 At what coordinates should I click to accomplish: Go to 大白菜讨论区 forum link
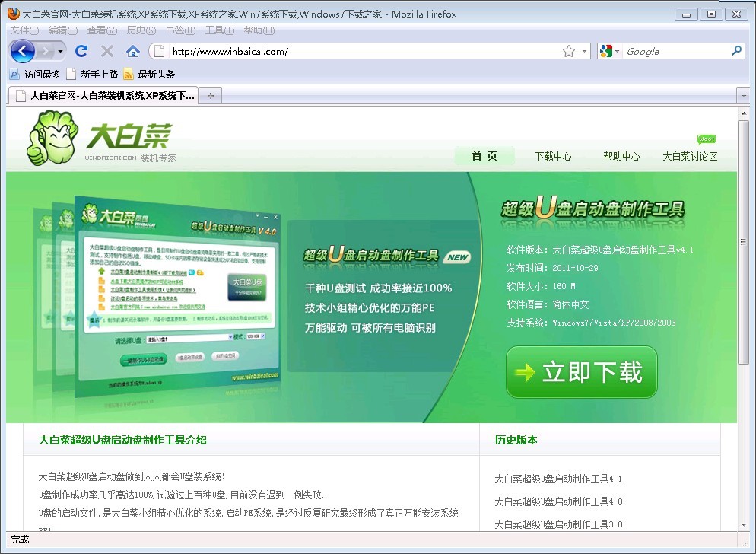click(690, 156)
